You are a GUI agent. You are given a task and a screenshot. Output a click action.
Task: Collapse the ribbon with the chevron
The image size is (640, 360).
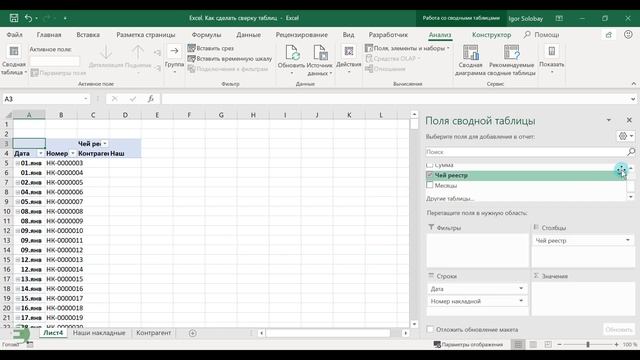coord(633,84)
